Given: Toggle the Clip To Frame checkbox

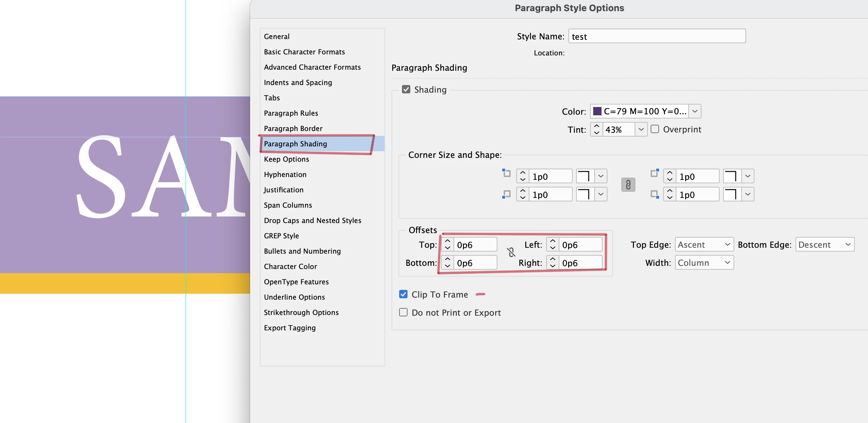Looking at the screenshot, I should (x=403, y=294).
